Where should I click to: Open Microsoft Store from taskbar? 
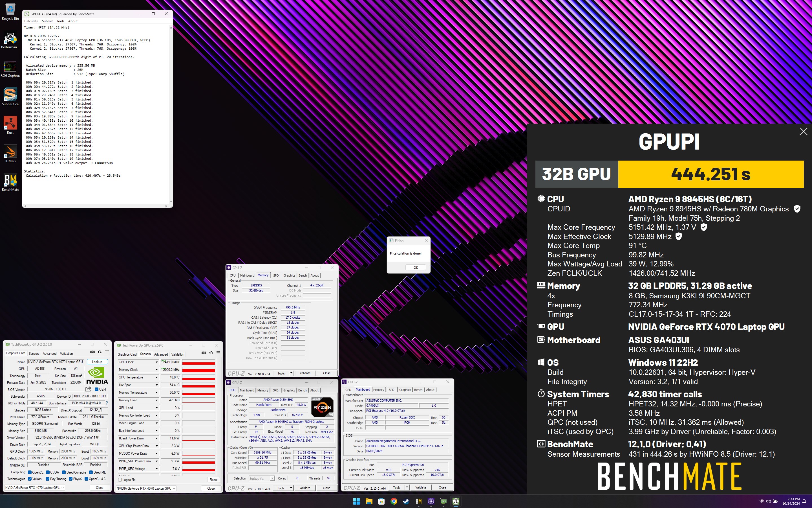381,501
